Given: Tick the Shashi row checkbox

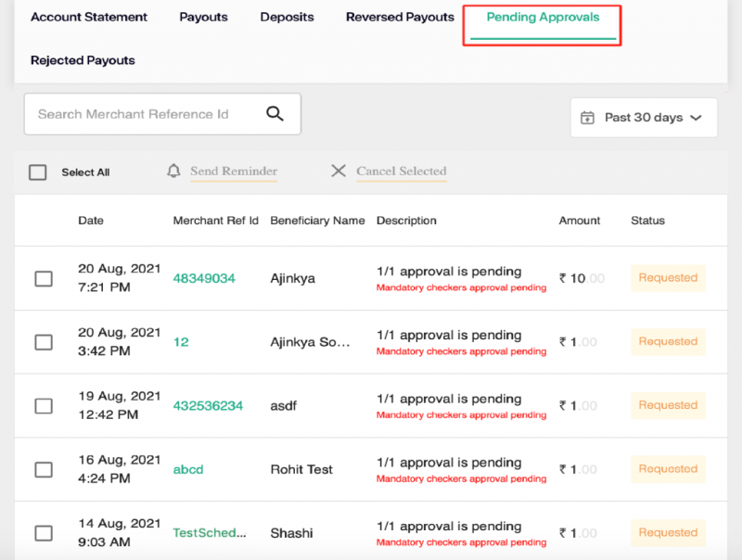Looking at the screenshot, I should click(44, 533).
